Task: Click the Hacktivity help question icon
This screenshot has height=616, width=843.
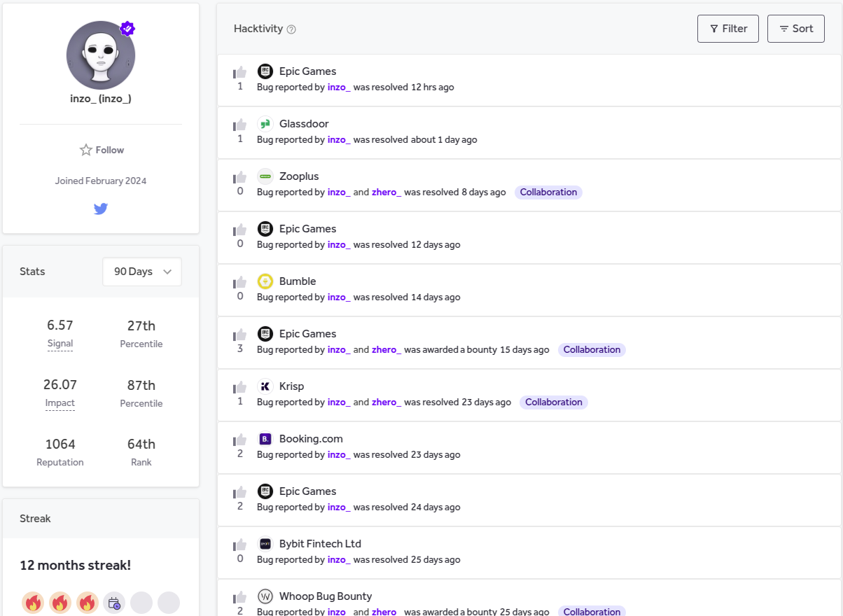Action: click(x=291, y=29)
